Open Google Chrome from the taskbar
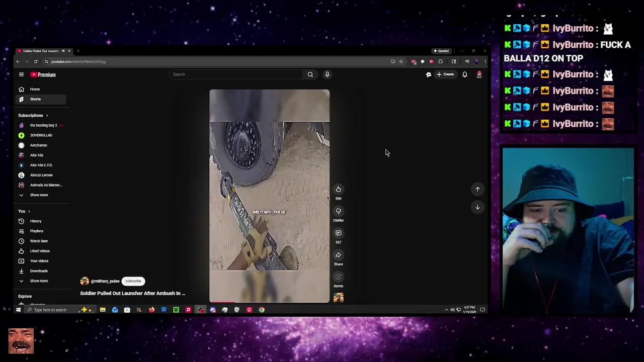The width and height of the screenshot is (644, 362). coord(262,310)
